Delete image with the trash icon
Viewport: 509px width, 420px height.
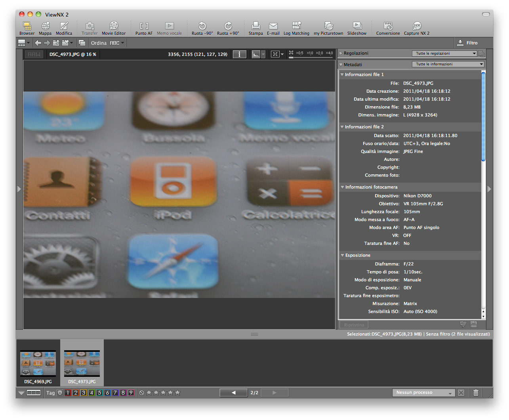476,393
